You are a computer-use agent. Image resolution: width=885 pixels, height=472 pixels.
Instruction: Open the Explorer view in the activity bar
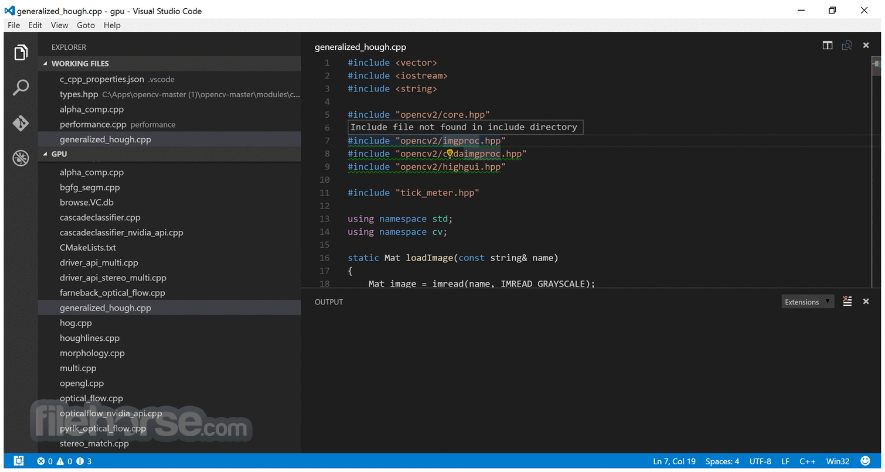tap(21, 52)
